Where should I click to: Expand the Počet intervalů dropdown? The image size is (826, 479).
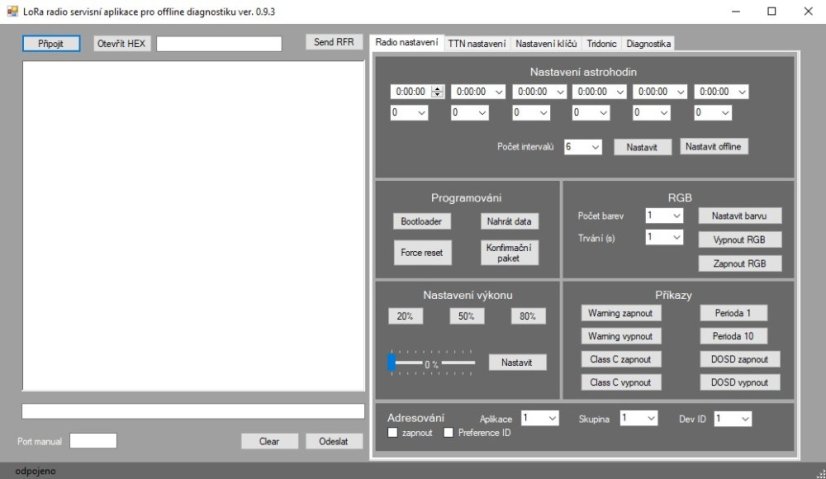582,147
